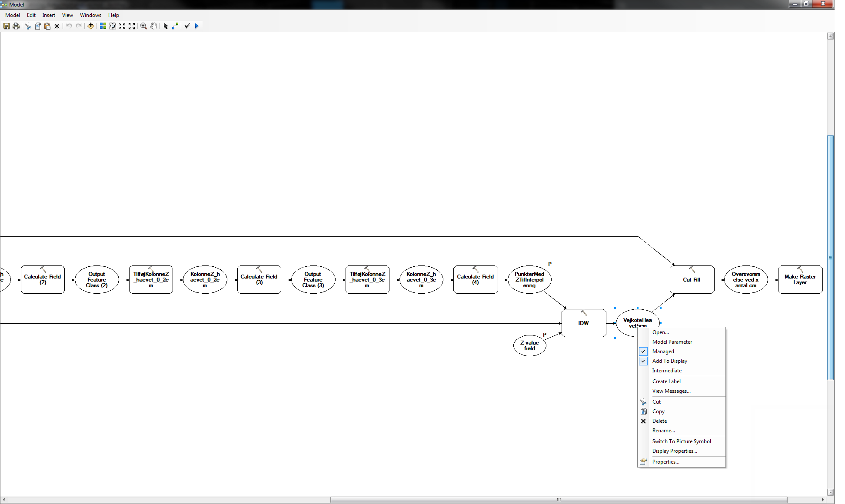Click the Print toolbar icon
Screen dimensions: 845x504
[x=16, y=26]
